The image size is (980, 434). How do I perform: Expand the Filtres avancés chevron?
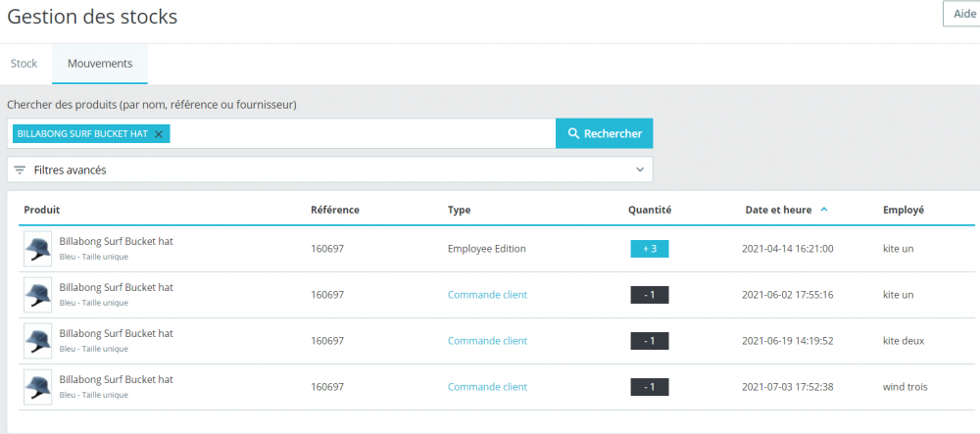coord(641,169)
